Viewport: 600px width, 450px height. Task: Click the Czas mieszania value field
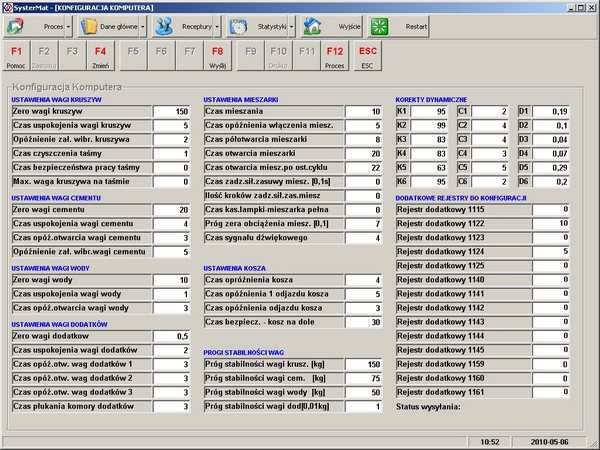[363, 111]
